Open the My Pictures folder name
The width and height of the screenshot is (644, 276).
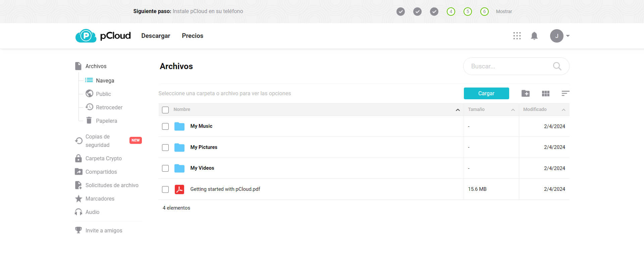pos(204,147)
